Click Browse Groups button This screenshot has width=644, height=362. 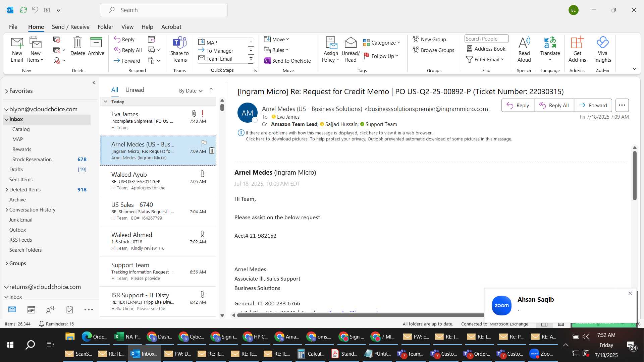click(433, 50)
